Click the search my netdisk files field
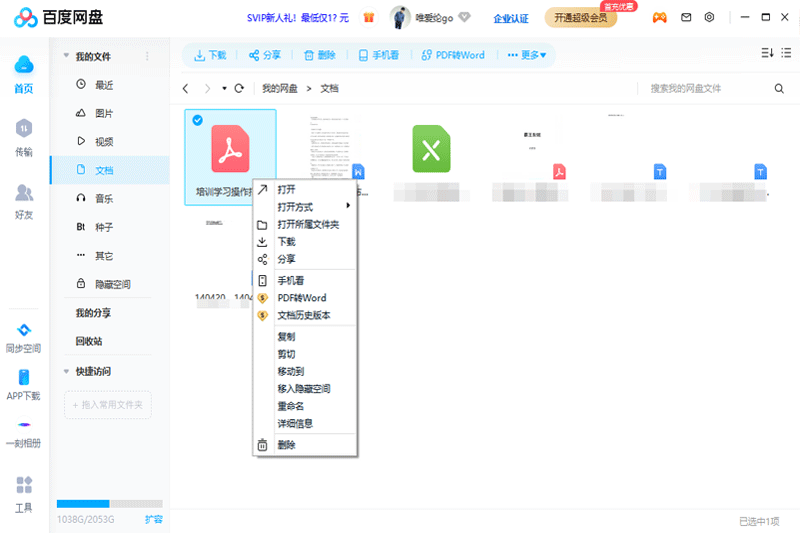 pyautogui.click(x=705, y=89)
